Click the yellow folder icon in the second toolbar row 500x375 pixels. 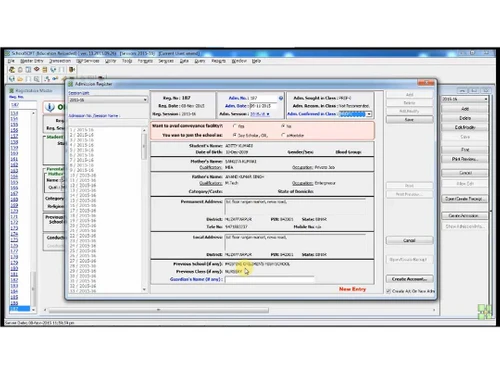pos(20,79)
